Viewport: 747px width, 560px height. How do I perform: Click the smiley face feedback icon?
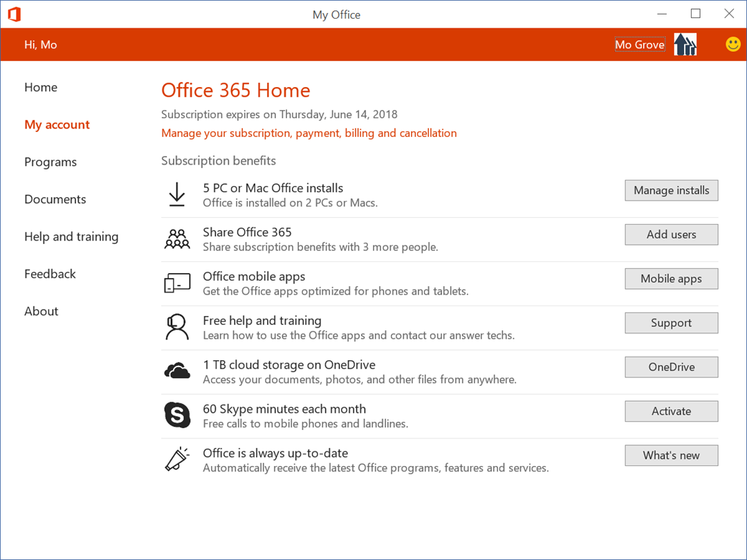(732, 44)
